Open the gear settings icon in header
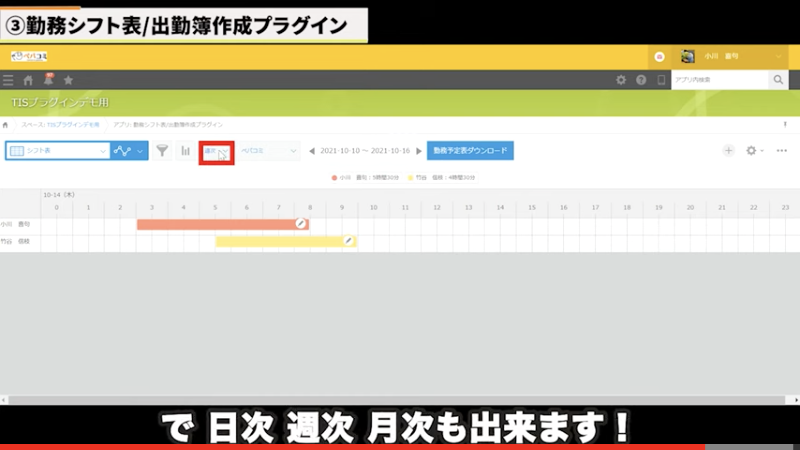This screenshot has width=800, height=450. pyautogui.click(x=621, y=80)
